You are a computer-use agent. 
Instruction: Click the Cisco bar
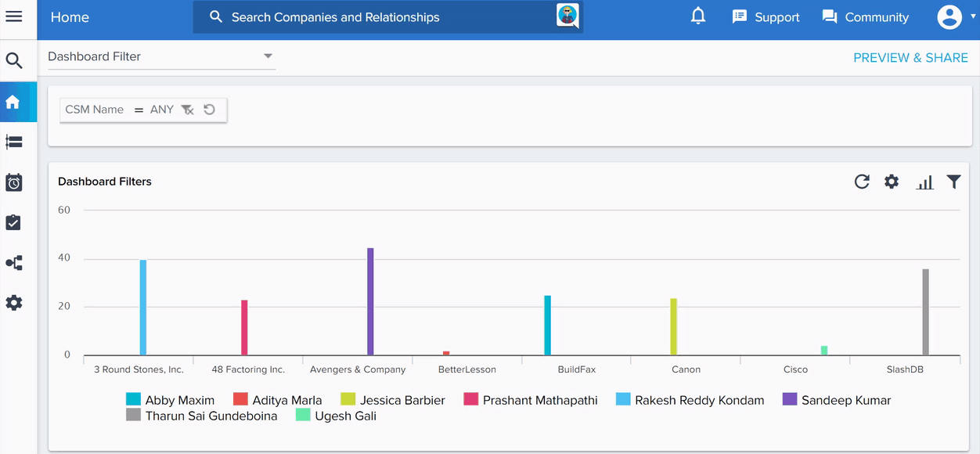pyautogui.click(x=824, y=351)
